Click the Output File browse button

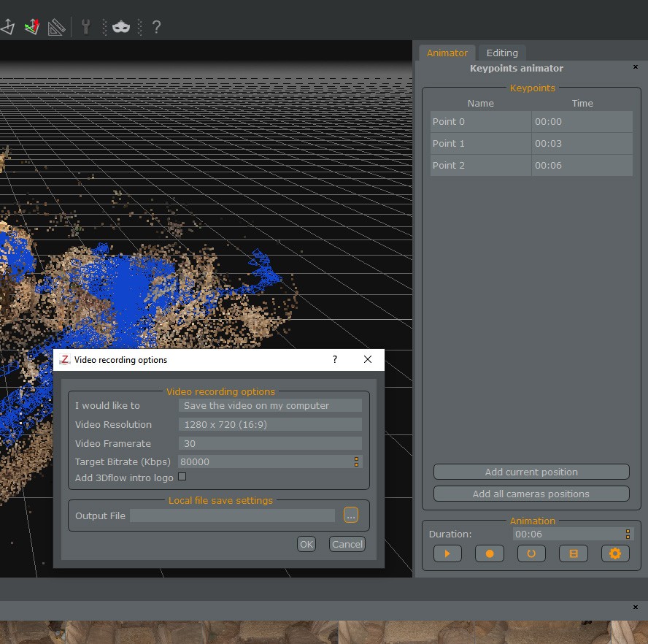coord(351,515)
